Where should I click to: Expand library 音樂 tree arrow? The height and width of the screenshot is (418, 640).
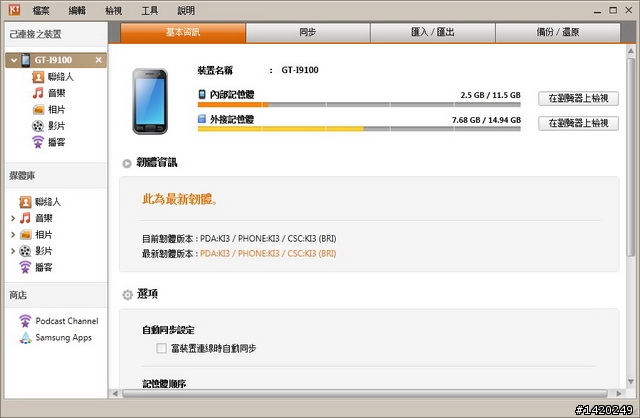click(13, 218)
